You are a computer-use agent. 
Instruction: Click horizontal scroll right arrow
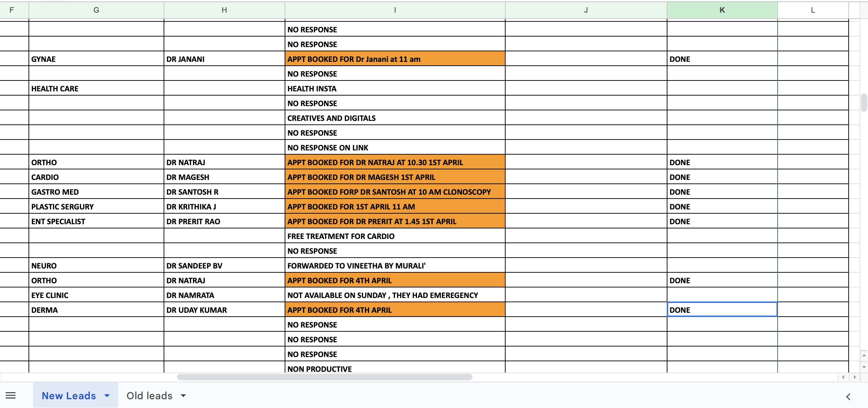pos(855,377)
